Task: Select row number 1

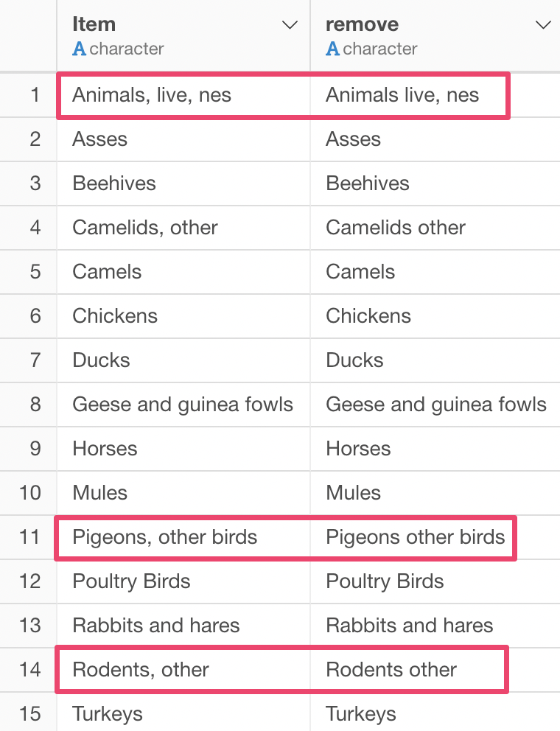Action: click(35, 95)
